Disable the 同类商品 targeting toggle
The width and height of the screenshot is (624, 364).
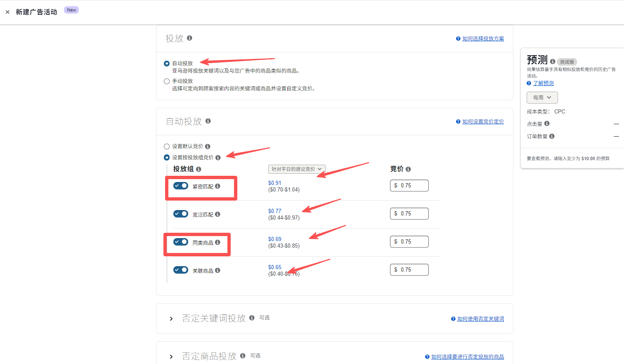click(x=181, y=242)
